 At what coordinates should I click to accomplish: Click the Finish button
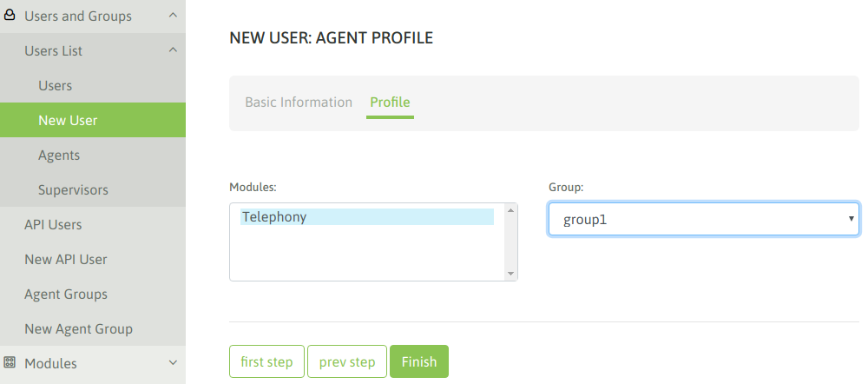click(x=419, y=361)
